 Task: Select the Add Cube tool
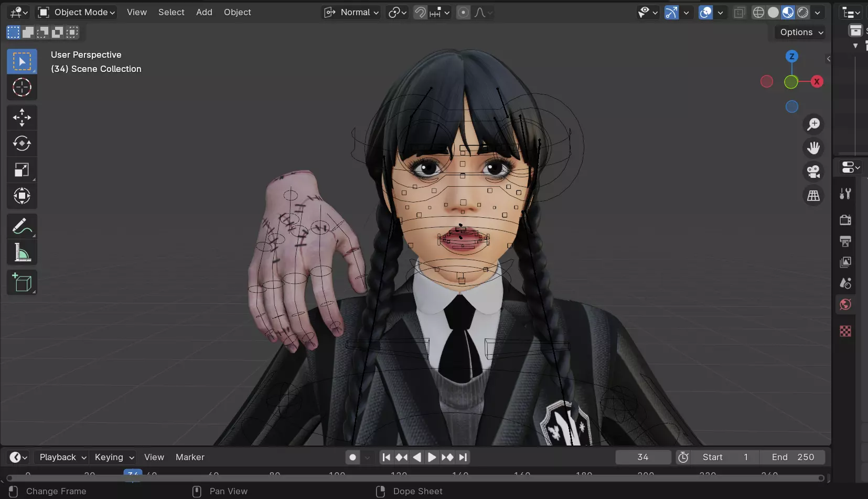[22, 283]
